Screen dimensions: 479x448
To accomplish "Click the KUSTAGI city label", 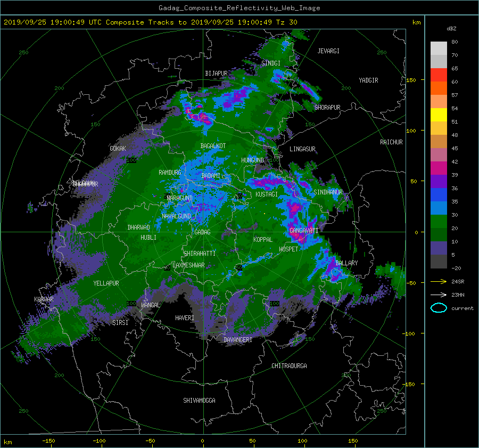I will click(x=267, y=194).
